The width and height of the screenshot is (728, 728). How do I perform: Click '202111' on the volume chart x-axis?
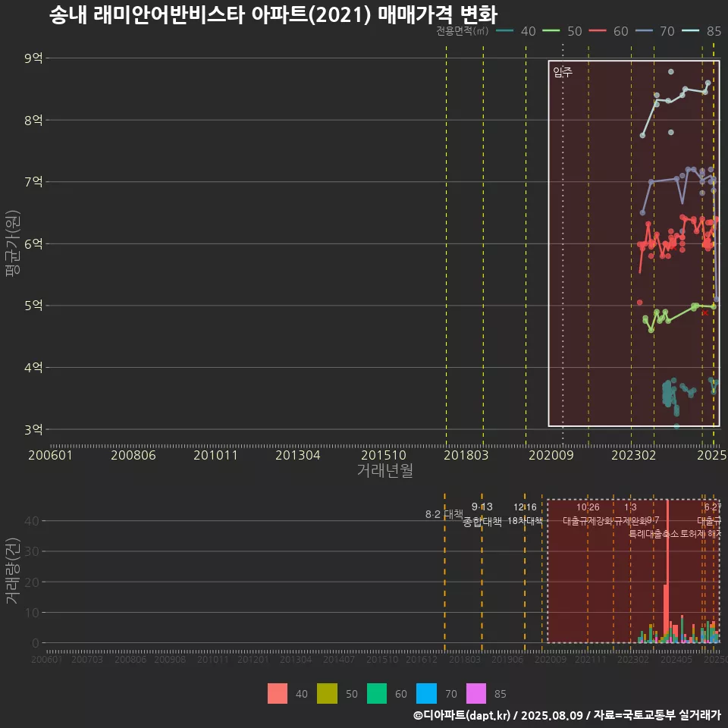pyautogui.click(x=591, y=659)
